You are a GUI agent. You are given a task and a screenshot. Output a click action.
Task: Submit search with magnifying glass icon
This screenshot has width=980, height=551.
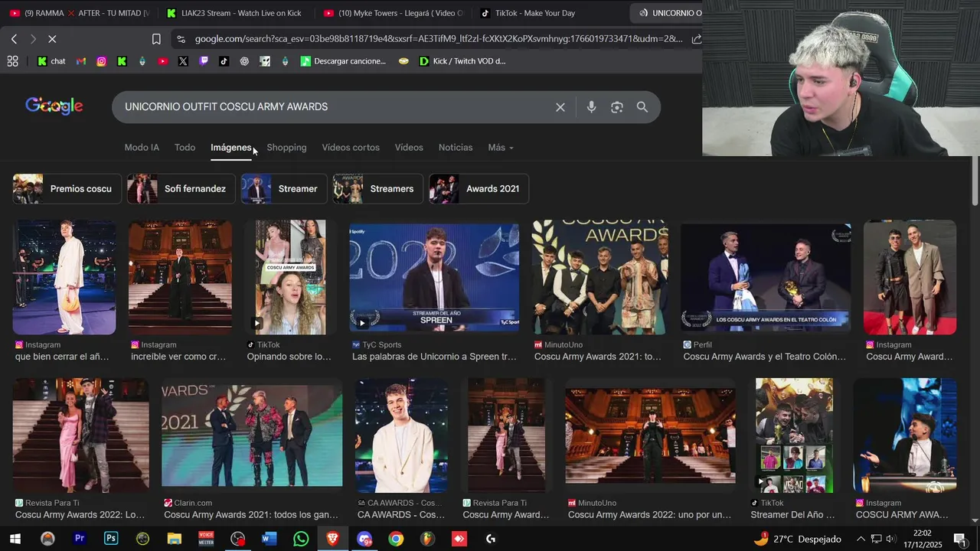[642, 107]
